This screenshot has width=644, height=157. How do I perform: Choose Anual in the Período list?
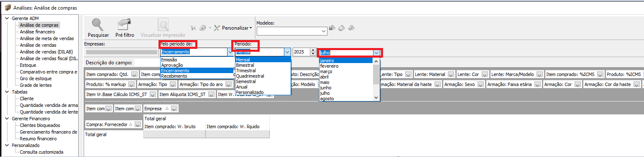(263, 87)
